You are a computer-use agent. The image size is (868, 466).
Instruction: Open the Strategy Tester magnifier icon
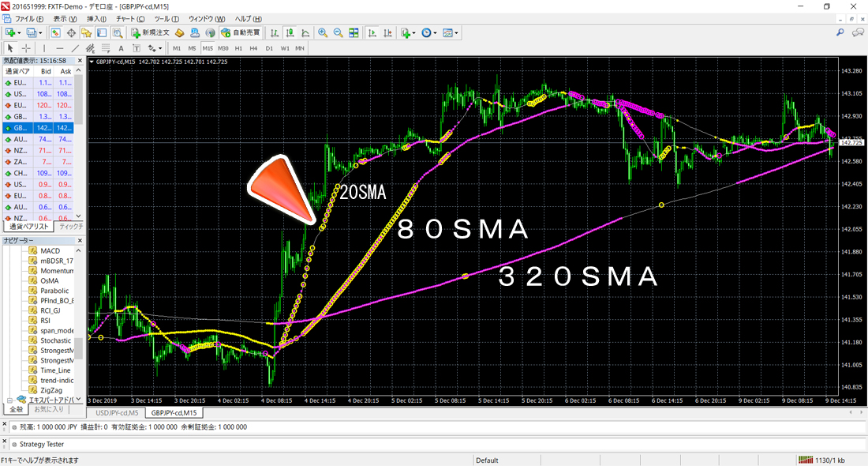coord(118,32)
